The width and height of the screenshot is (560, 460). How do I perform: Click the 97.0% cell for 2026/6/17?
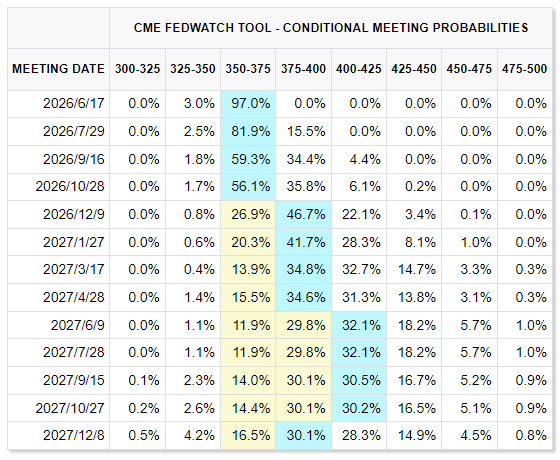tap(248, 104)
